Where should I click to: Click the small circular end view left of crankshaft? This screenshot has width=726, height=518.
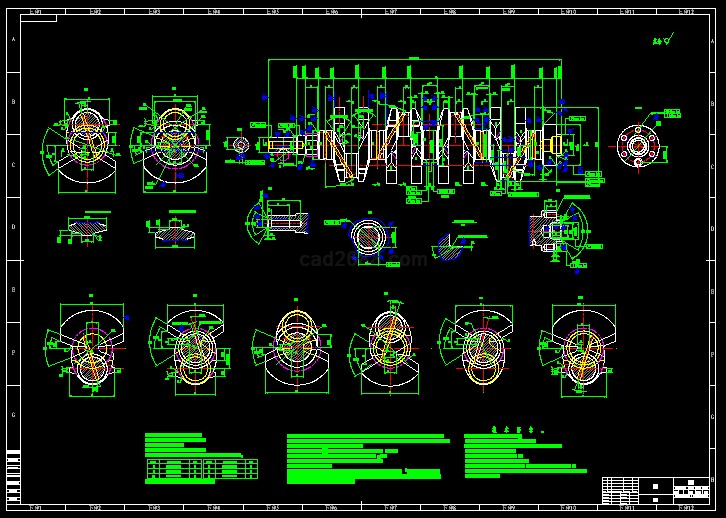(240, 145)
